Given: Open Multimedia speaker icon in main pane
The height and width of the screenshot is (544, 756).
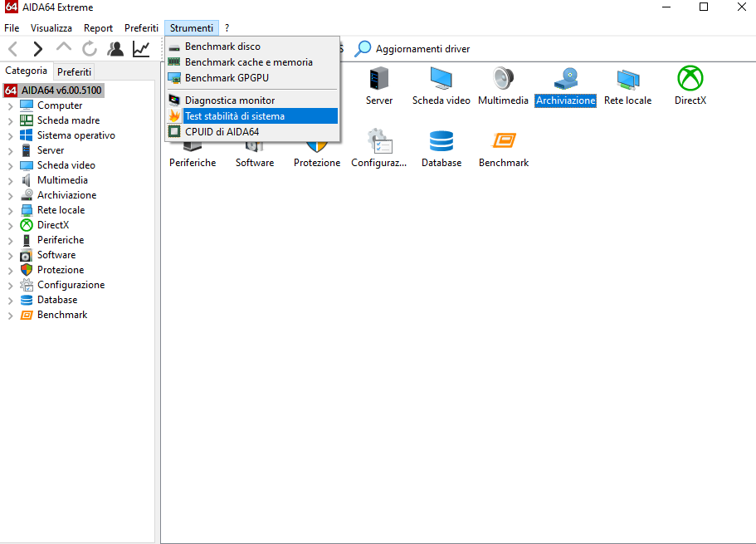Looking at the screenshot, I should (504, 86).
